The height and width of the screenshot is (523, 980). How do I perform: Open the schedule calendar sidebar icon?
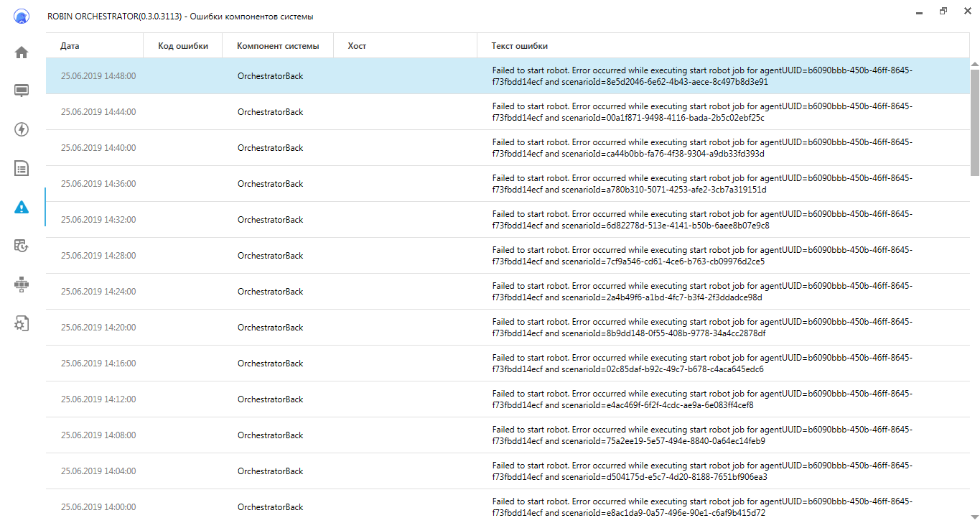[22, 246]
